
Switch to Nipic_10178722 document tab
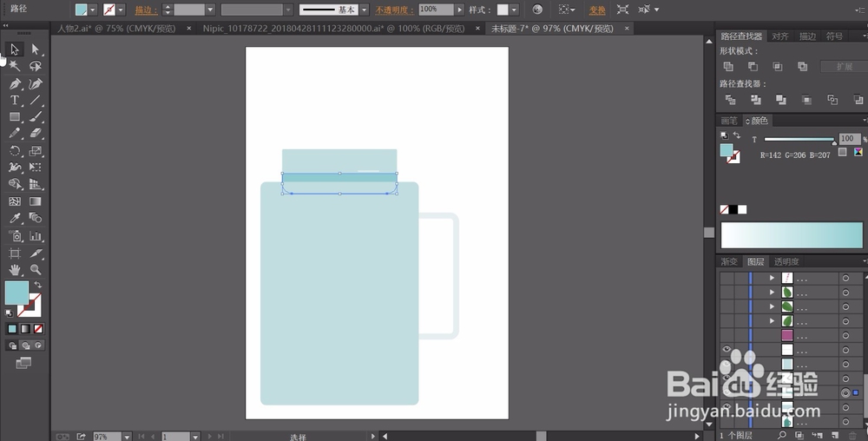pyautogui.click(x=333, y=29)
